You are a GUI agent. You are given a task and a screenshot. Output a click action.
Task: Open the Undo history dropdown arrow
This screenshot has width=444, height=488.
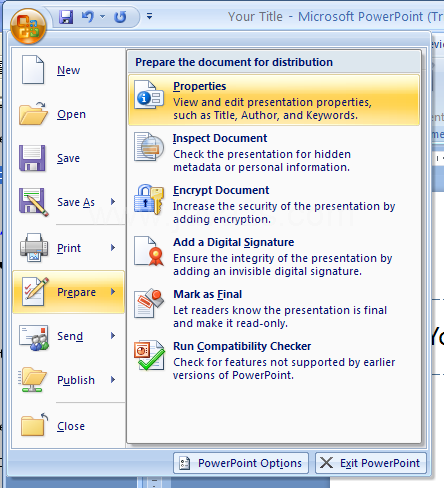pos(102,16)
